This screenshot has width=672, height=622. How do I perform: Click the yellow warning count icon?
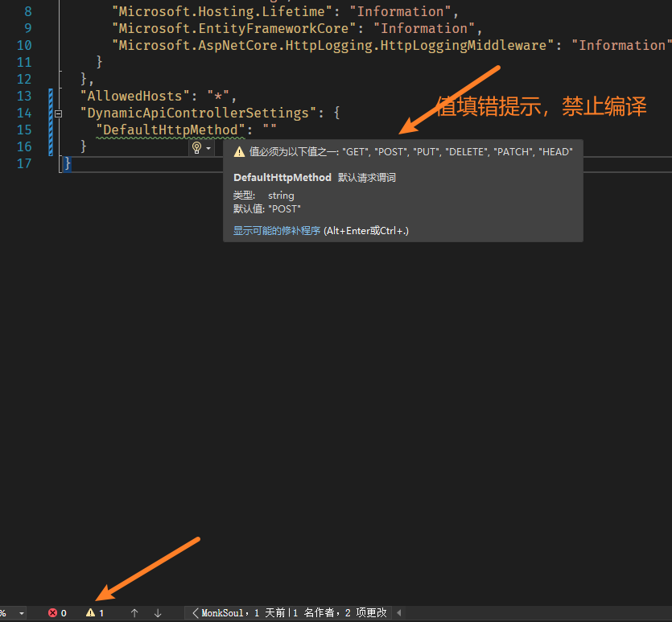(x=90, y=613)
